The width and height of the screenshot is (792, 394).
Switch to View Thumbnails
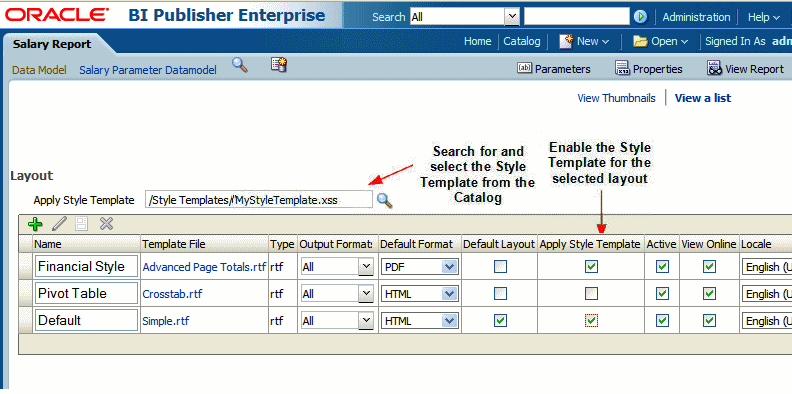point(616,98)
